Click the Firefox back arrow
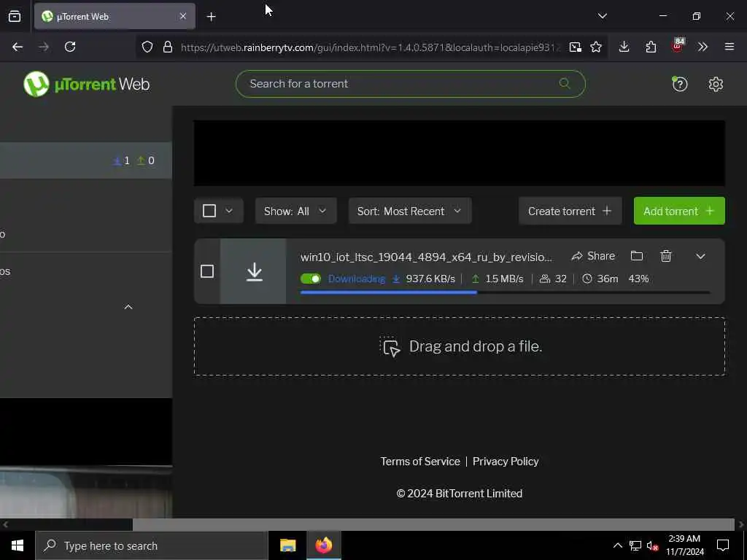 point(18,47)
